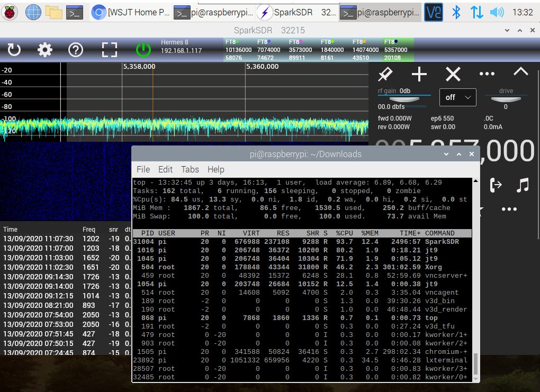Viewport: 540px width, 392px height.
Task: Switch to SparkSDR taskbar window entry
Action: pos(297,13)
